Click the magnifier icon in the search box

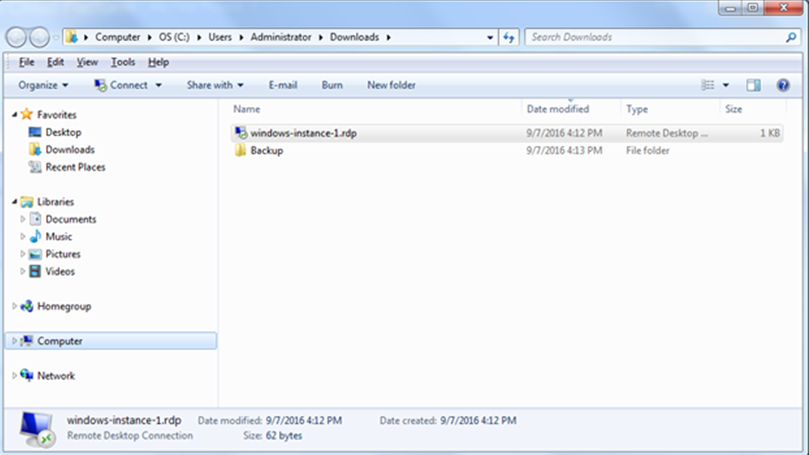791,37
